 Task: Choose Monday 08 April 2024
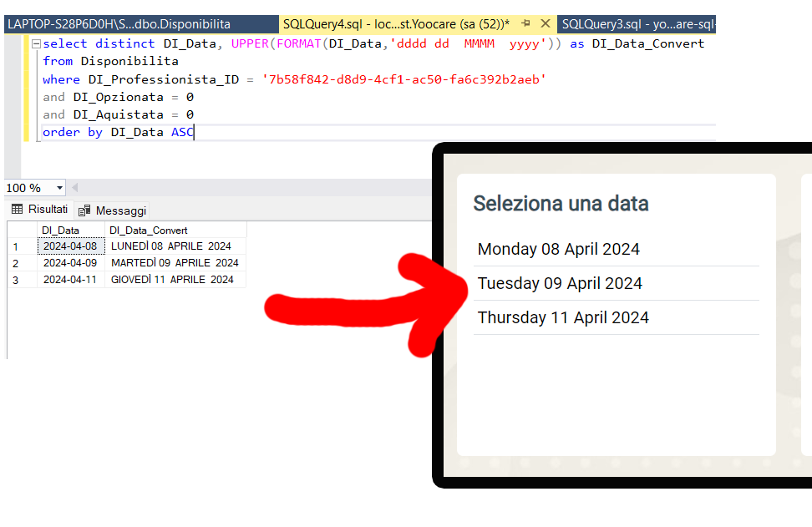(x=559, y=249)
